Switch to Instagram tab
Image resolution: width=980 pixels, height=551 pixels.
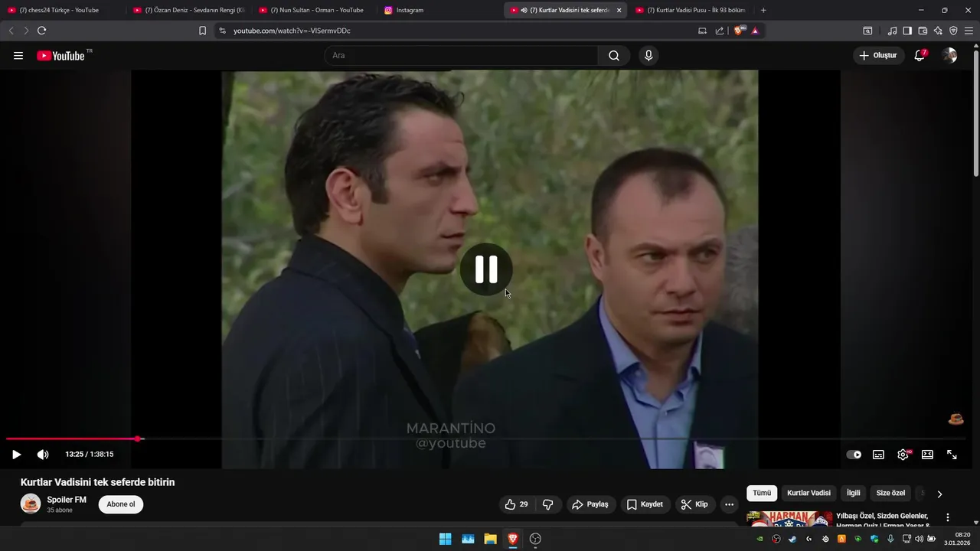click(440, 10)
